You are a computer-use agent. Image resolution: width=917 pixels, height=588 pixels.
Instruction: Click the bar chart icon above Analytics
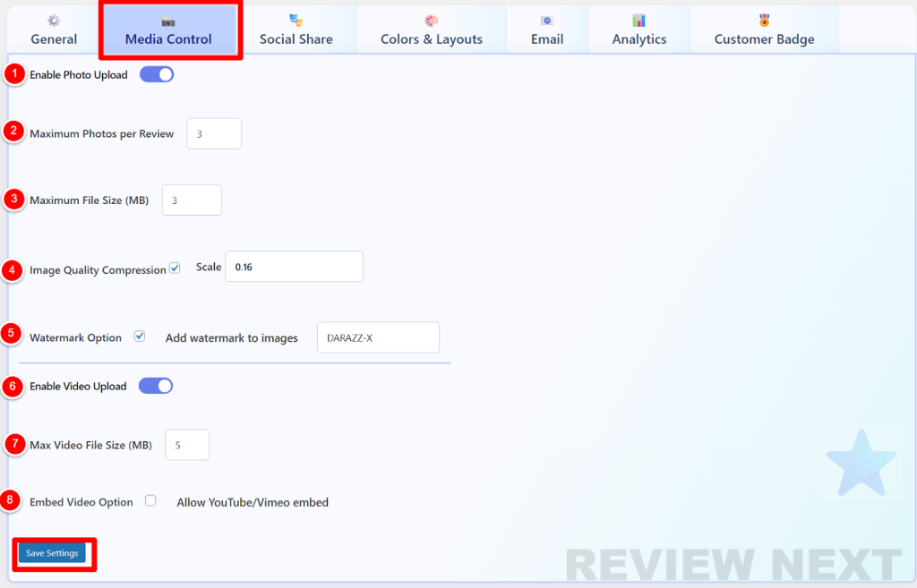(x=638, y=21)
